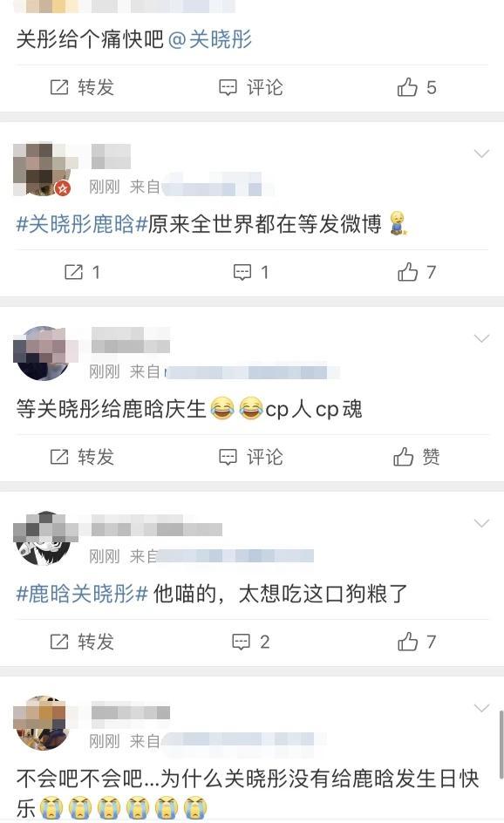
Task: Click the 评论 button under the top post
Action: 251,87
